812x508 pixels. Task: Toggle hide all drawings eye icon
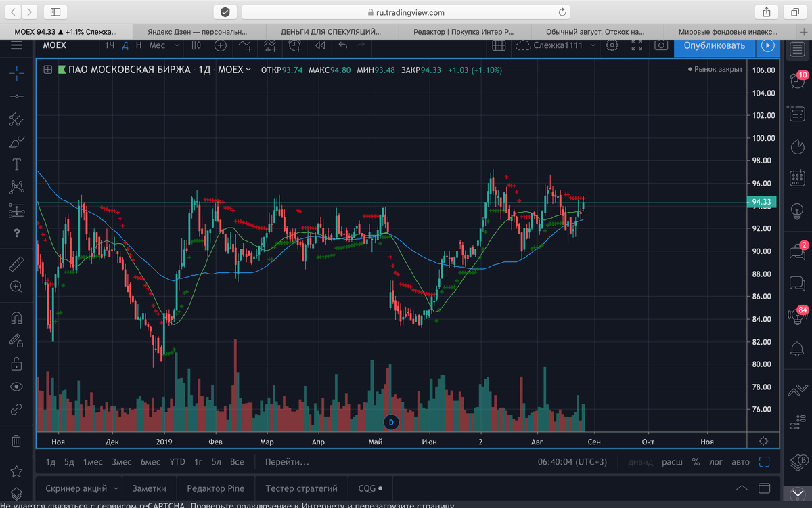point(16,387)
